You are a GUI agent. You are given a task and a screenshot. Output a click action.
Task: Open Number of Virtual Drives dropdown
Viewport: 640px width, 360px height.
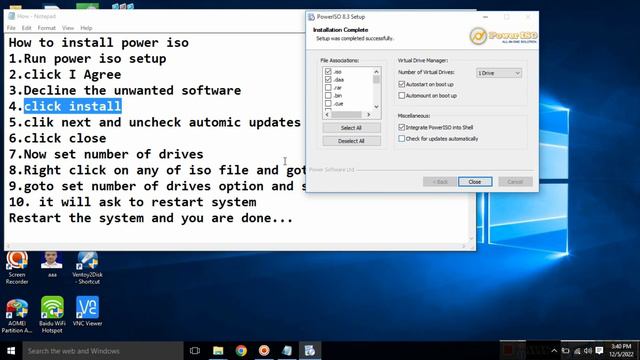point(499,73)
